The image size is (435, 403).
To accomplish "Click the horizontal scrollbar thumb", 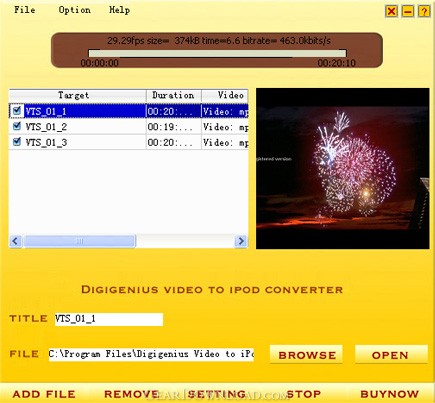I will (79, 241).
